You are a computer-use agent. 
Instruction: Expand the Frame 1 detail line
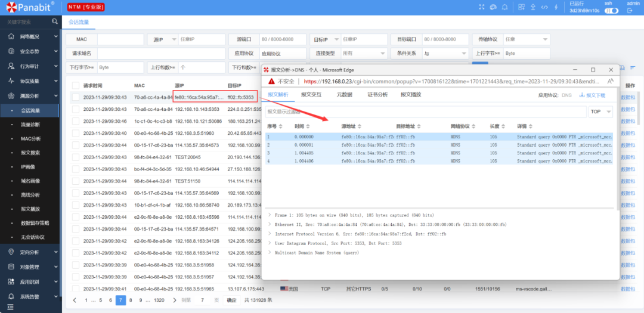(x=270, y=215)
